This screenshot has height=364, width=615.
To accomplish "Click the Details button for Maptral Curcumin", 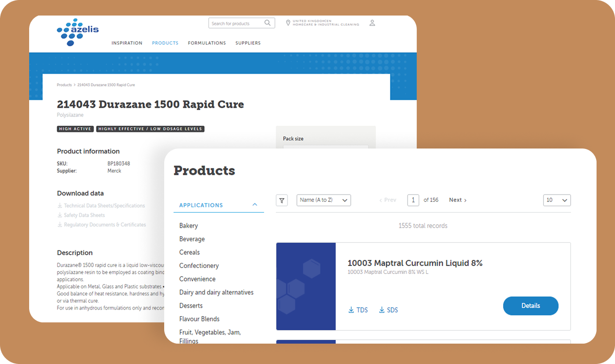I will coord(530,306).
